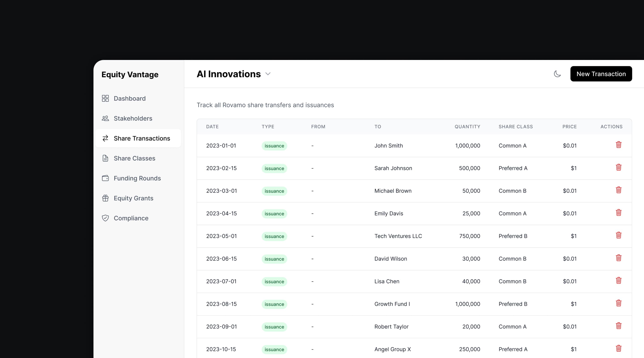Viewport: 644px width, 358px height.
Task: Click the Share Classes document icon
Action: (105, 158)
